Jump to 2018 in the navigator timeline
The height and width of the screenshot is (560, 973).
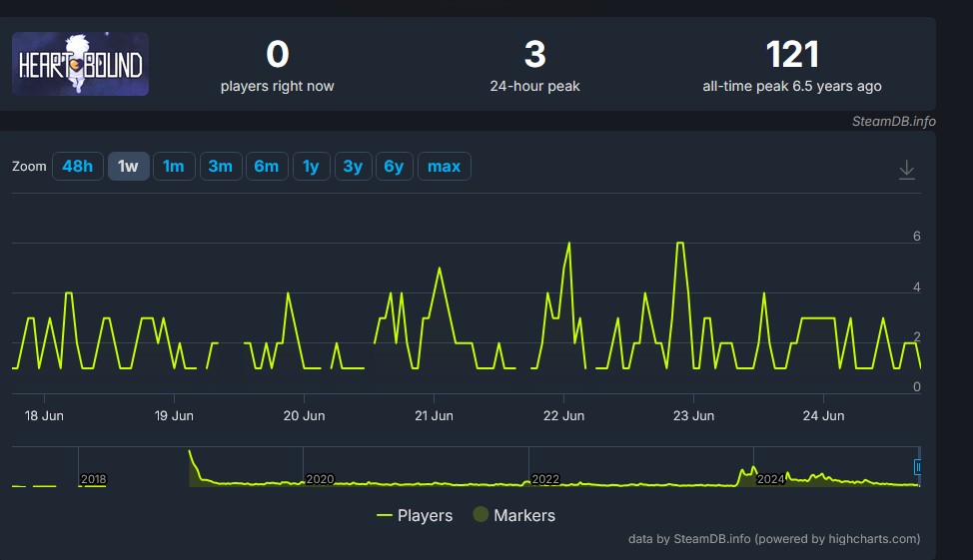[94, 479]
